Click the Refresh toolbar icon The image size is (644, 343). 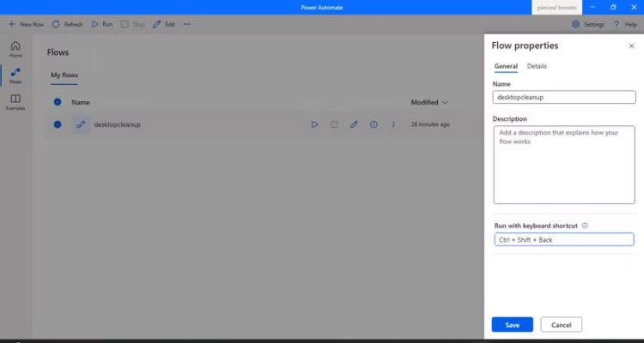pyautogui.click(x=56, y=24)
